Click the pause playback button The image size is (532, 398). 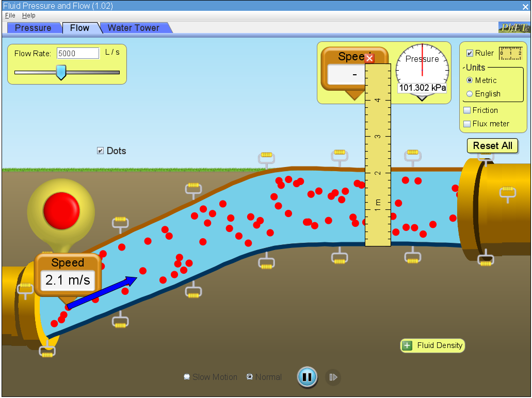307,377
